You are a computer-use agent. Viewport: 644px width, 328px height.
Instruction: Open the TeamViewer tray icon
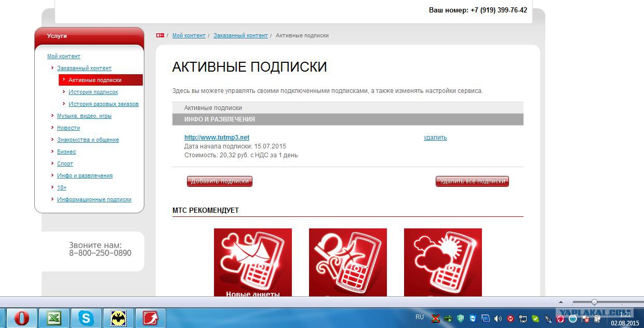(x=473, y=319)
